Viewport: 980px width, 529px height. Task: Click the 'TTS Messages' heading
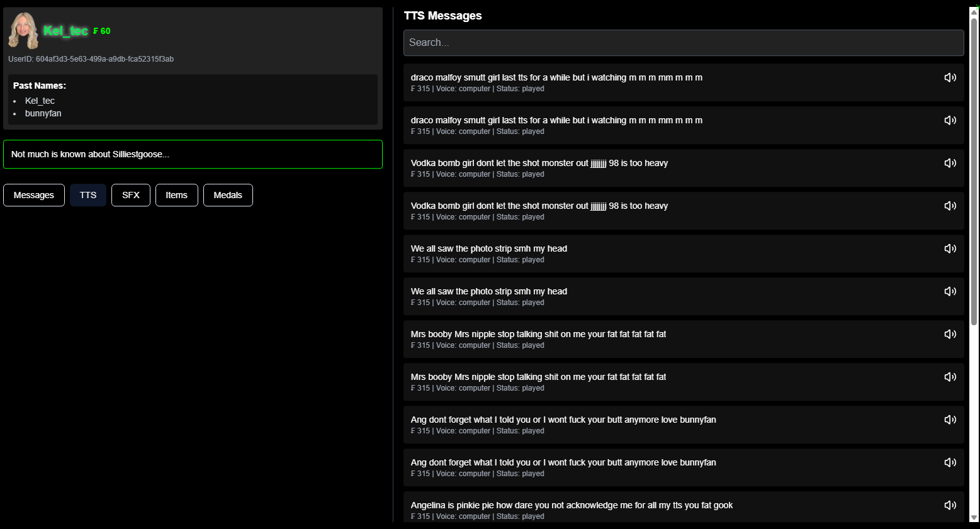coord(443,16)
